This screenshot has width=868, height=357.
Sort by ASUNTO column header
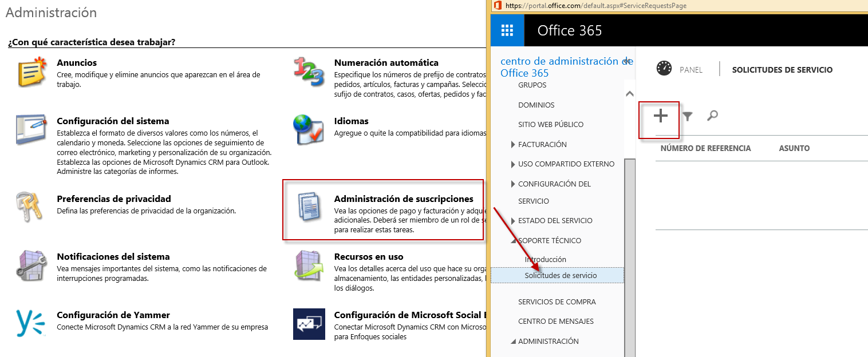pos(794,148)
